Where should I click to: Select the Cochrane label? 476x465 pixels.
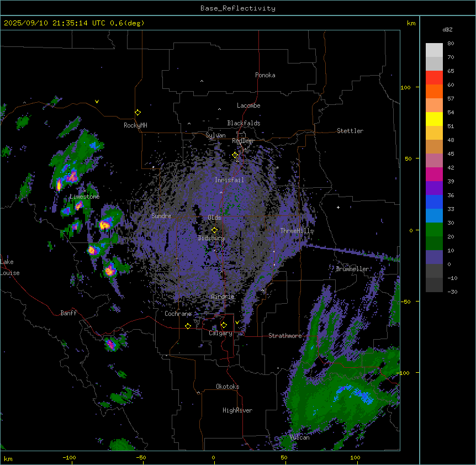pos(178,314)
